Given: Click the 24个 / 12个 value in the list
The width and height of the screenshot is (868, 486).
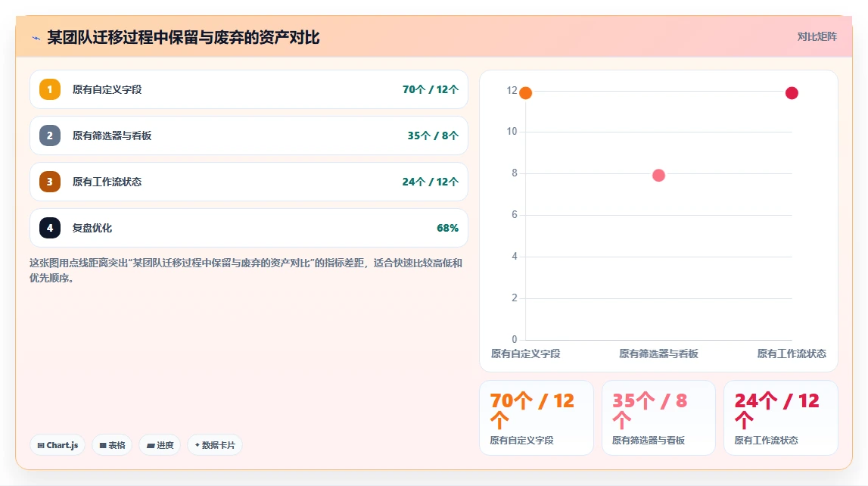Looking at the screenshot, I should (x=430, y=182).
